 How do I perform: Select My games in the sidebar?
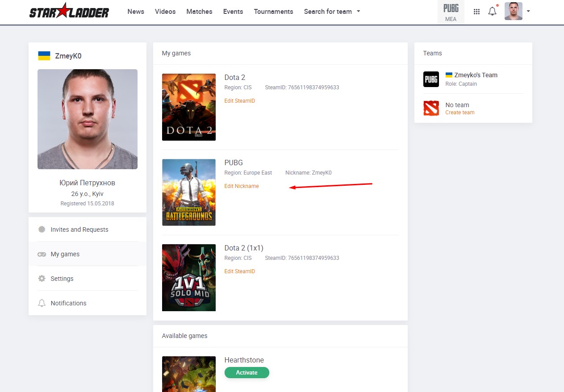88,254
